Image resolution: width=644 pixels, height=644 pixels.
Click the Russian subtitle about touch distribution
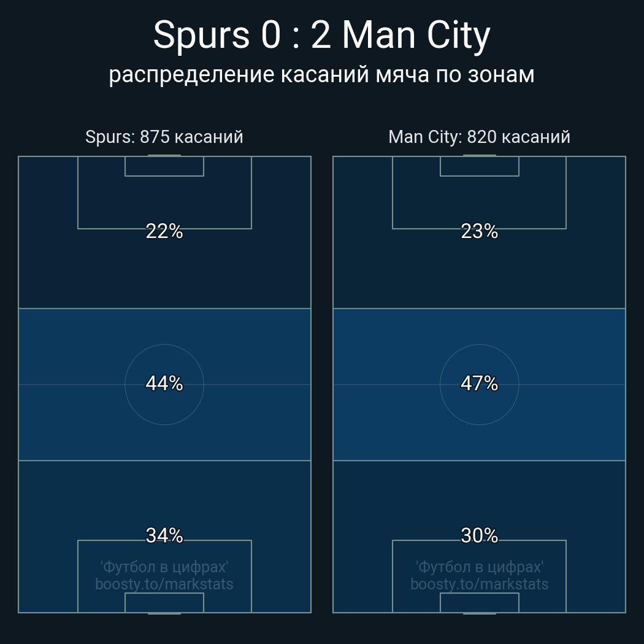[x=321, y=75]
